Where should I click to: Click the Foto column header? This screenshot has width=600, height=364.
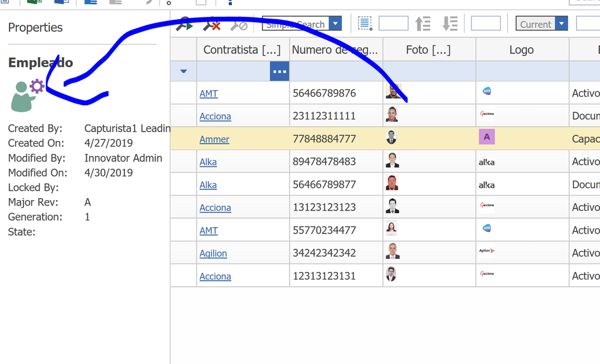pyautogui.click(x=428, y=50)
